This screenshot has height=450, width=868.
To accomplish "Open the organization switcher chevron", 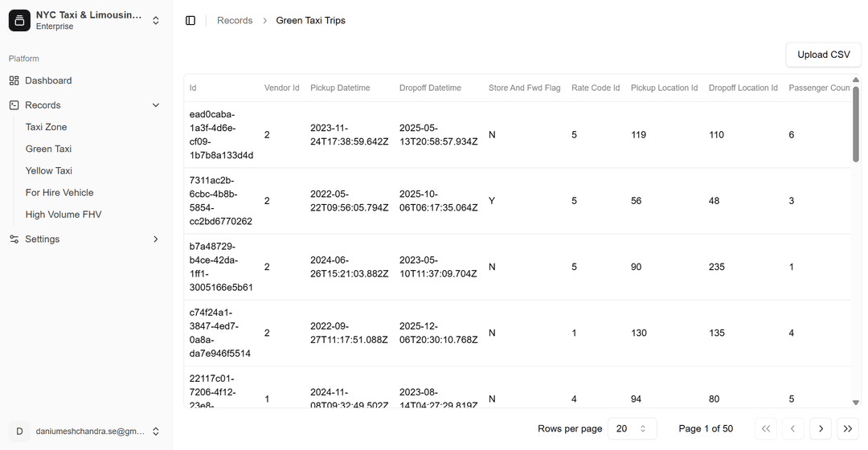I will pos(156,21).
